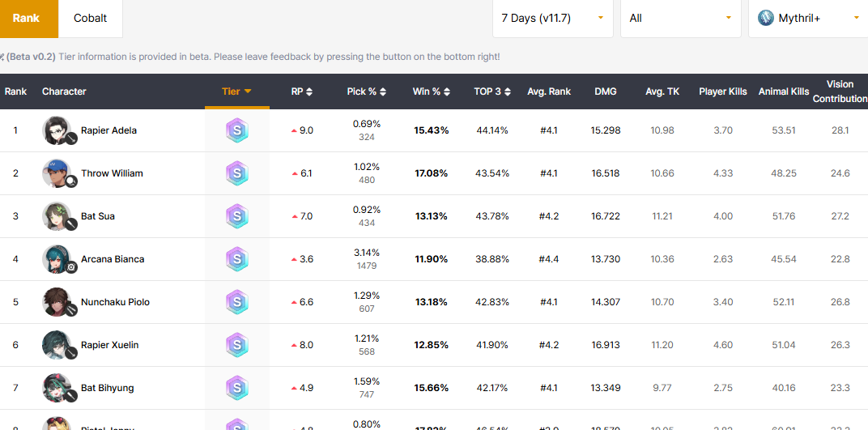The height and width of the screenshot is (430, 868).
Task: Click the #4.4 average rank value
Action: pos(549,259)
